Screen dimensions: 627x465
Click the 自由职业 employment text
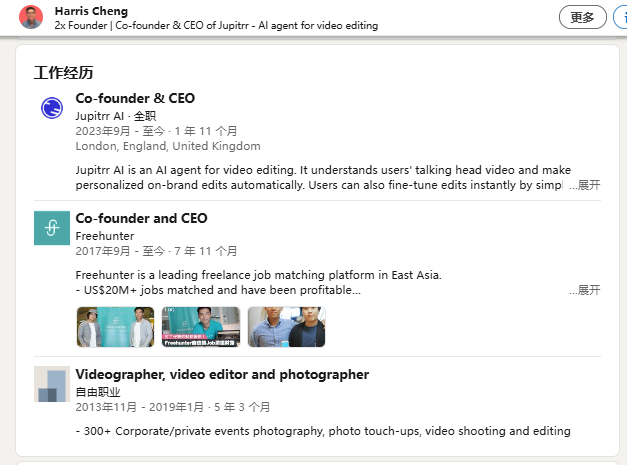point(98,392)
